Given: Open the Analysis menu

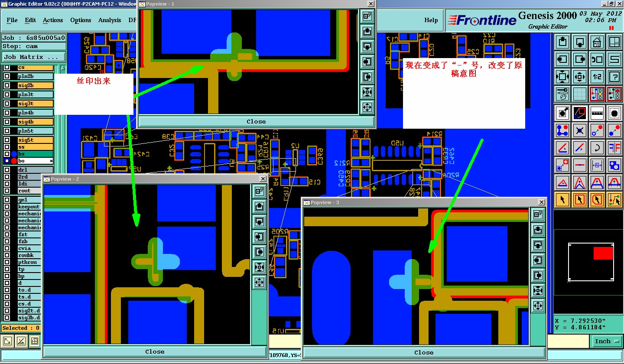Looking at the screenshot, I should coord(110,20).
